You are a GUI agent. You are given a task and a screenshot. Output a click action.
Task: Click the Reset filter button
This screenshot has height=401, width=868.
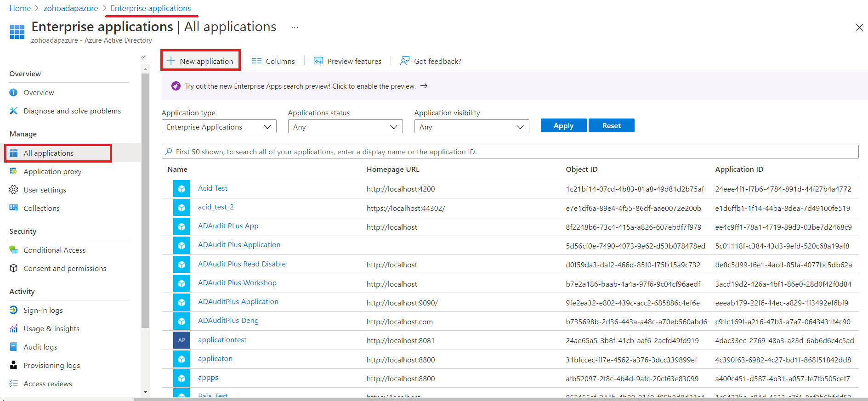click(611, 126)
